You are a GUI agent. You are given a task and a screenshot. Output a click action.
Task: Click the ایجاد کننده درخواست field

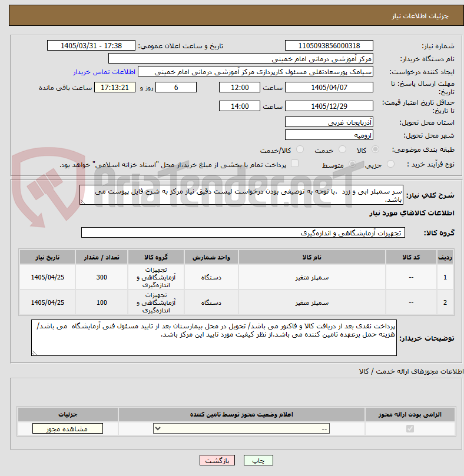click(256, 72)
